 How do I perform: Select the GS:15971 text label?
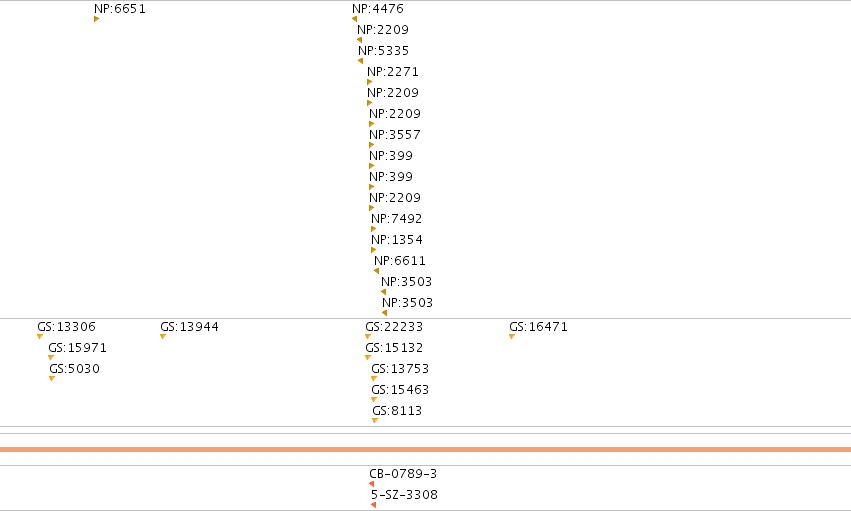pyautogui.click(x=78, y=348)
